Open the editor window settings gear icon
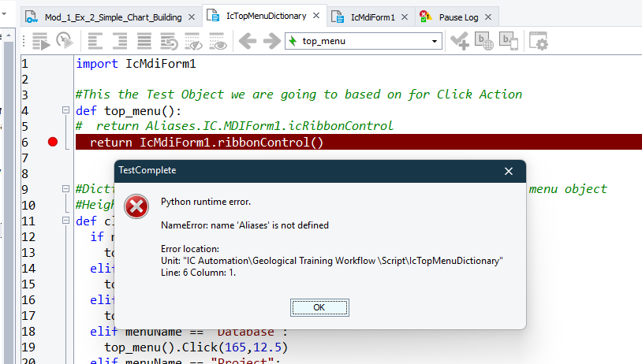 [539, 41]
